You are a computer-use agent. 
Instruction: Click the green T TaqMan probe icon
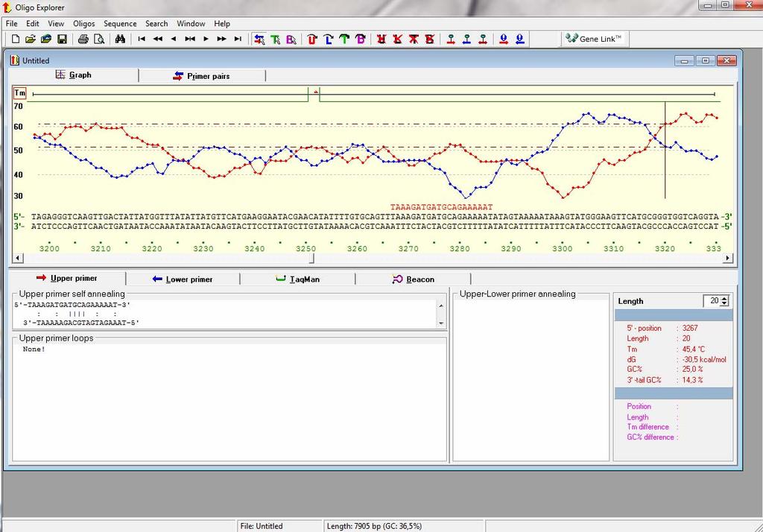tap(344, 39)
